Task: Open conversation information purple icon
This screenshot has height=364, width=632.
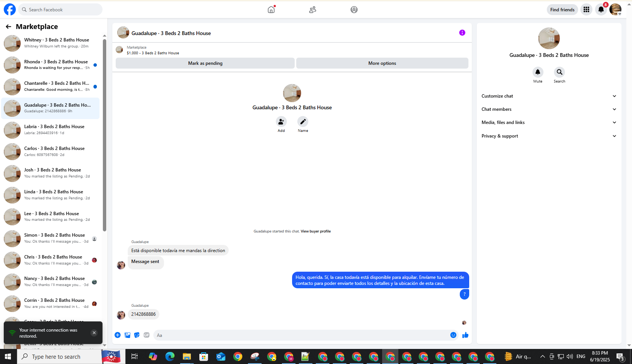Action: 462,33
